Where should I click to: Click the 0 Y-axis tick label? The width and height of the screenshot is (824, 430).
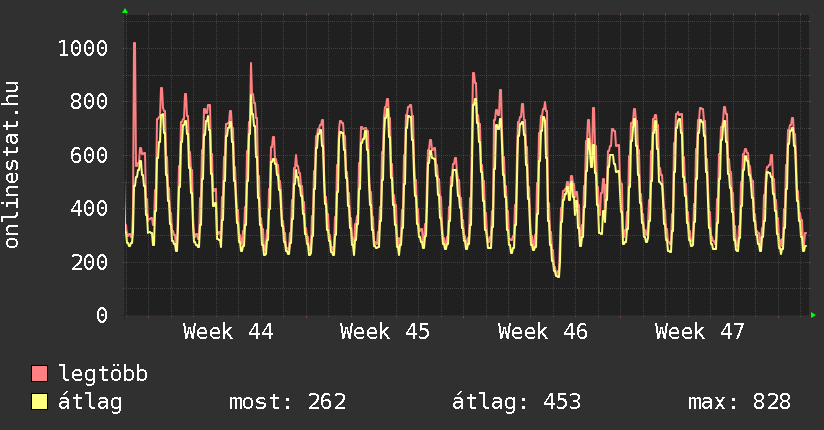pos(101,316)
